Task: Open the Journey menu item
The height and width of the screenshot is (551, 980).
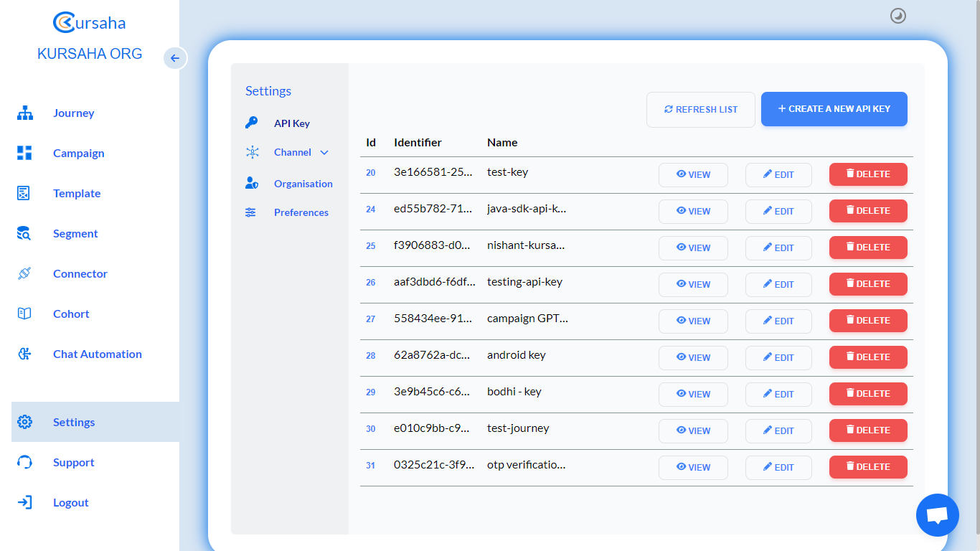Action: (x=74, y=113)
